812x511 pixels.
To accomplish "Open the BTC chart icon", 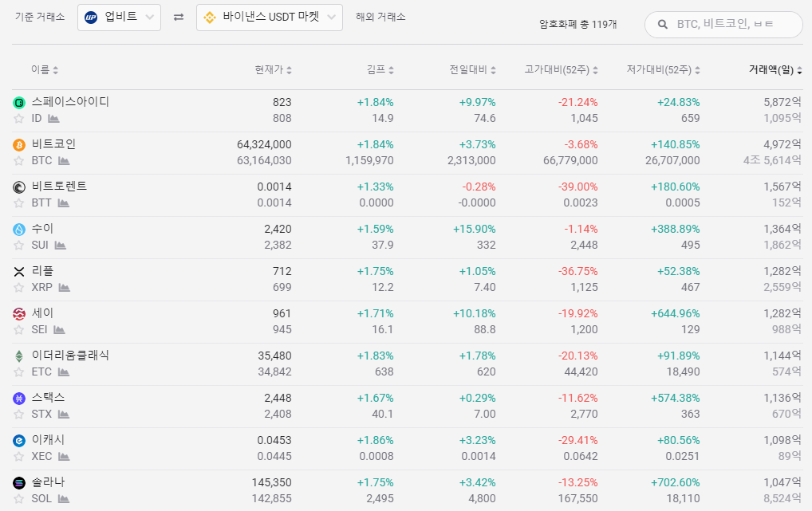I will [x=64, y=161].
